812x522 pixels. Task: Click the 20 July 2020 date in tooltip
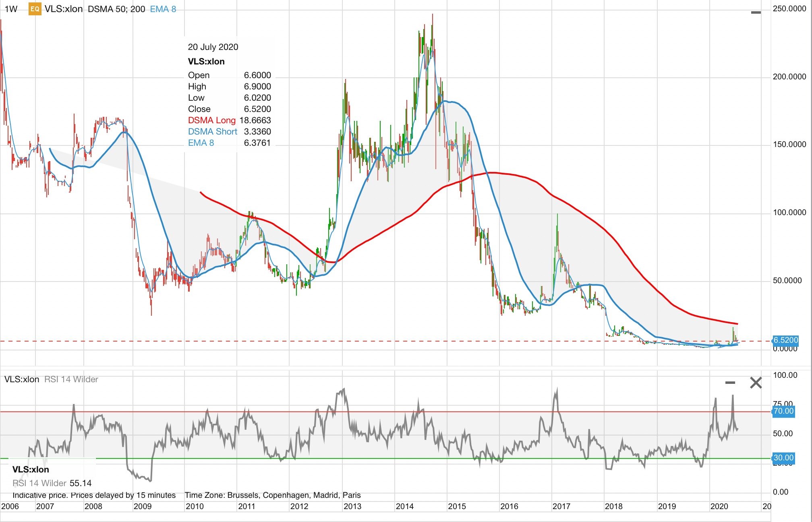pyautogui.click(x=213, y=47)
